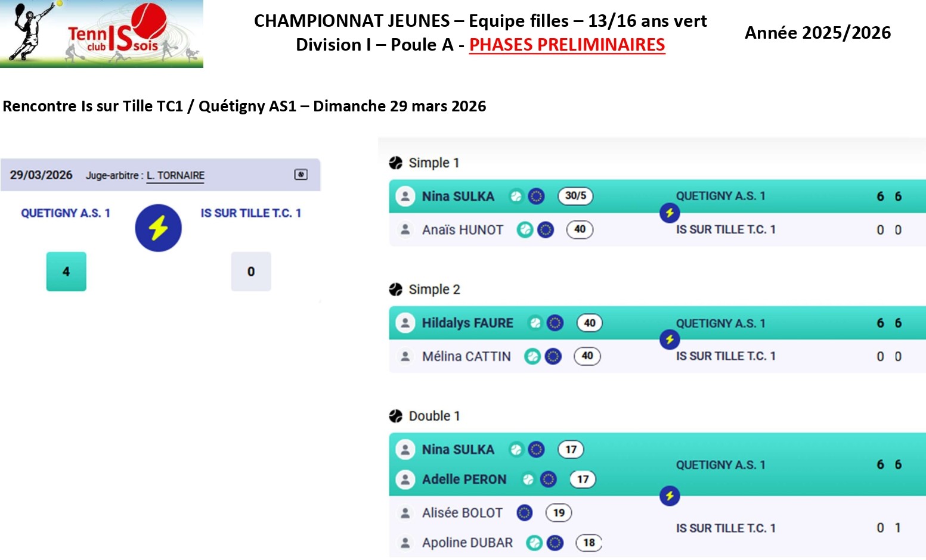Select QUETIGNY A.S. 1 team name
This screenshot has height=560, width=926.
[x=66, y=213]
